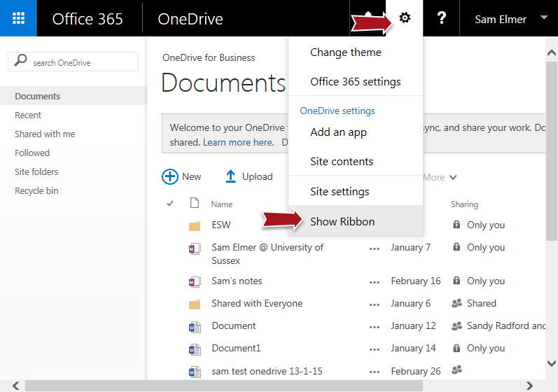This screenshot has height=392, width=558.
Task: Click the Shared with Everyone folder icon
Action: click(195, 304)
